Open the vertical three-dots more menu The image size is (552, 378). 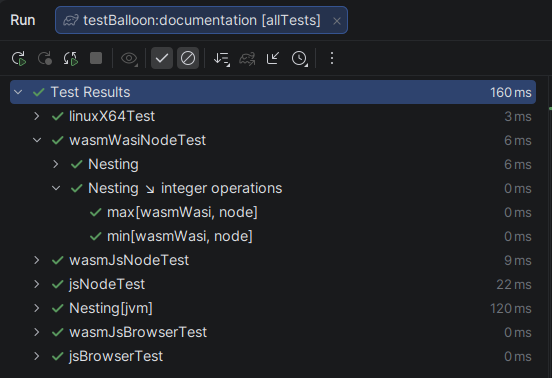[332, 58]
